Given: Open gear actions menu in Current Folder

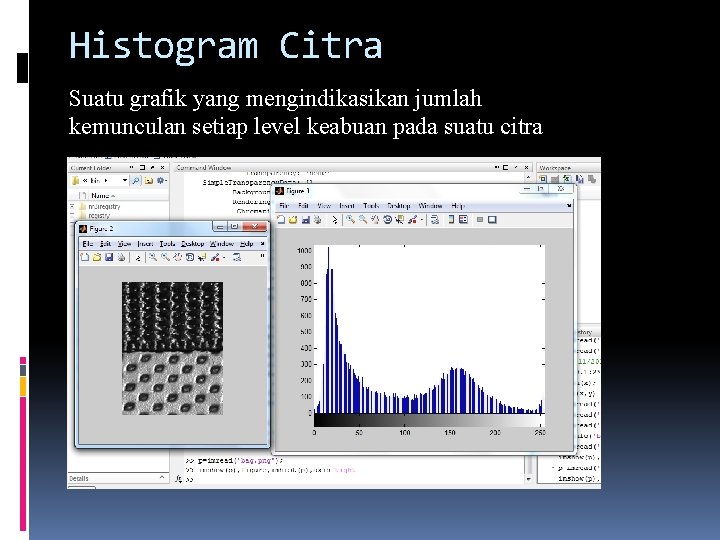Looking at the screenshot, I should pyautogui.click(x=161, y=180).
